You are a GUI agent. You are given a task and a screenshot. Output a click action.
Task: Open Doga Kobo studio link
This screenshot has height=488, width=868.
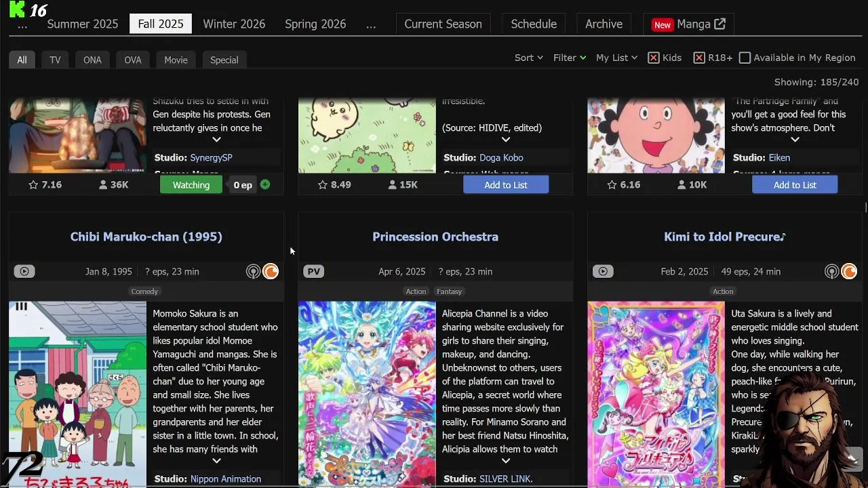click(x=501, y=157)
